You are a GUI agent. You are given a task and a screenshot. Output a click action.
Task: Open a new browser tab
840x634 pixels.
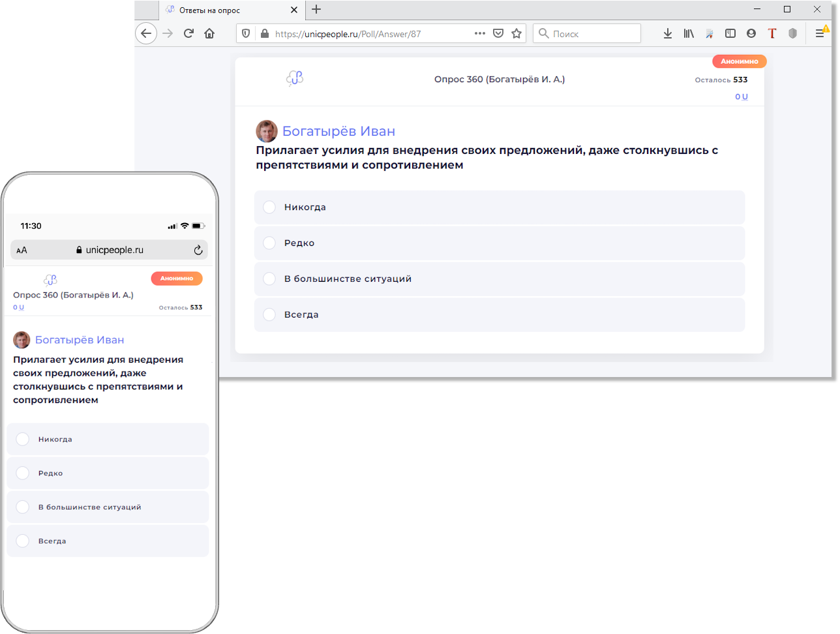coord(316,10)
